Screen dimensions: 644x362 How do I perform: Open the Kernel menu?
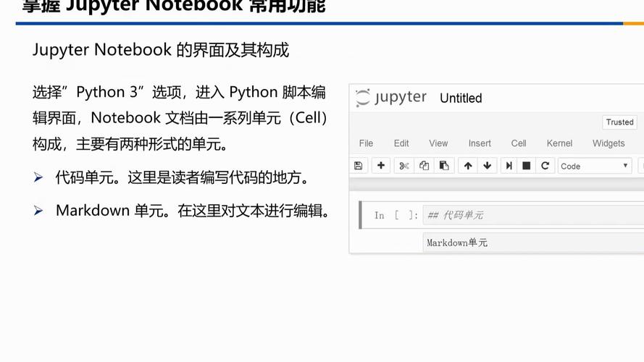[x=559, y=143]
